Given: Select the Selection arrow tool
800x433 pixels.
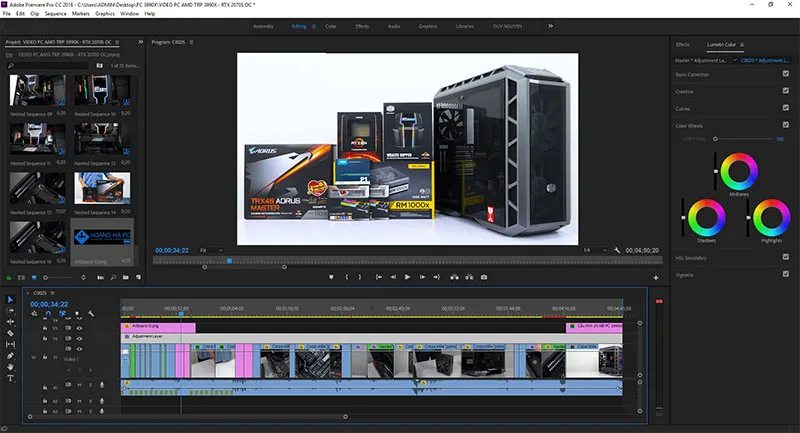Looking at the screenshot, I should coord(10,299).
